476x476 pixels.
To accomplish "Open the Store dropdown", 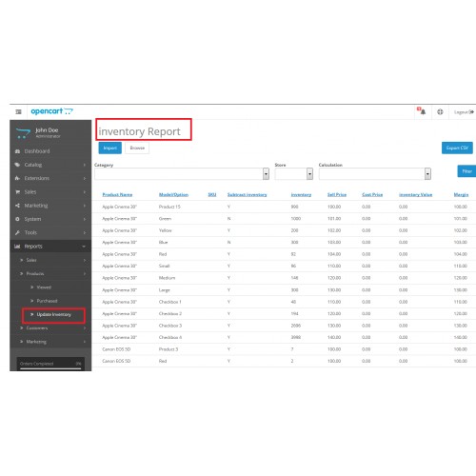I will point(294,174).
